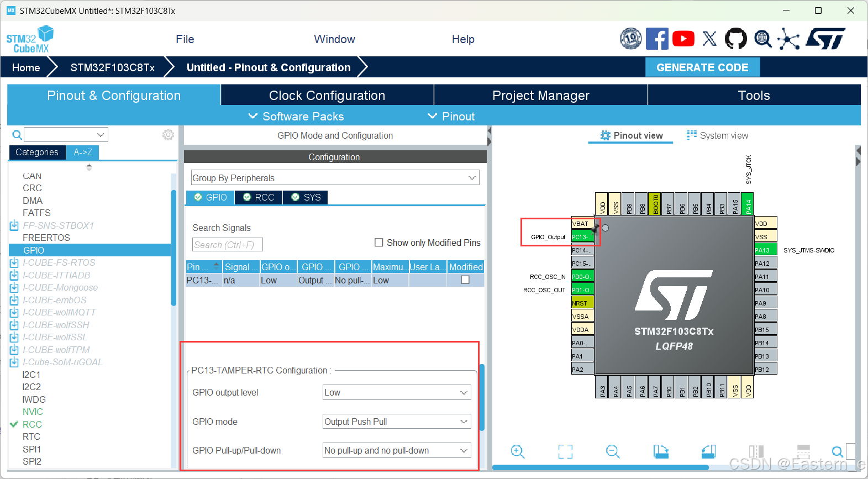Collapse the category list arrow
Viewport: 868px width, 479px height.
[89, 167]
